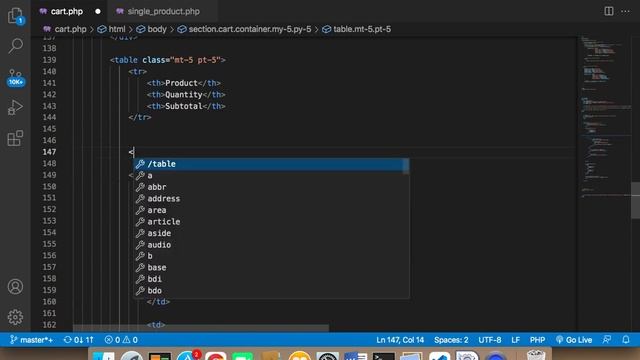Change indentation via Spaces: 2
Image resolution: width=640 pixels, height=360 pixels.
coord(451,340)
